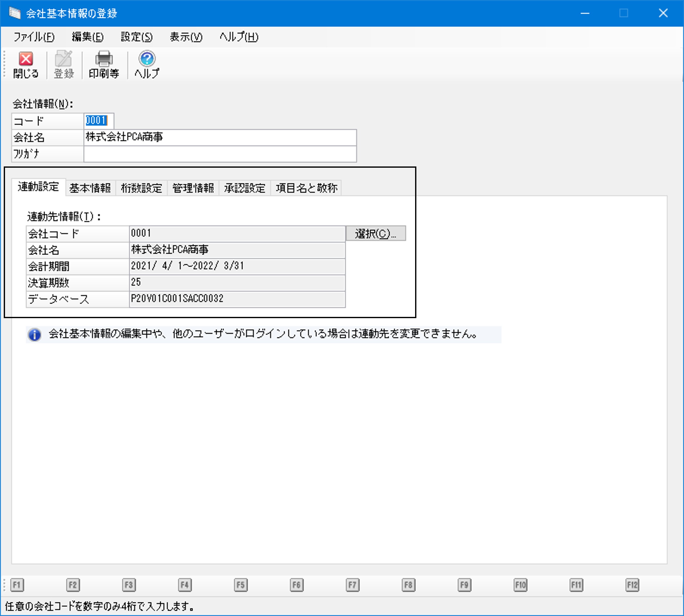Screen dimensions: 684x616
Task: Click the F12 function key icon
Action: (x=632, y=585)
